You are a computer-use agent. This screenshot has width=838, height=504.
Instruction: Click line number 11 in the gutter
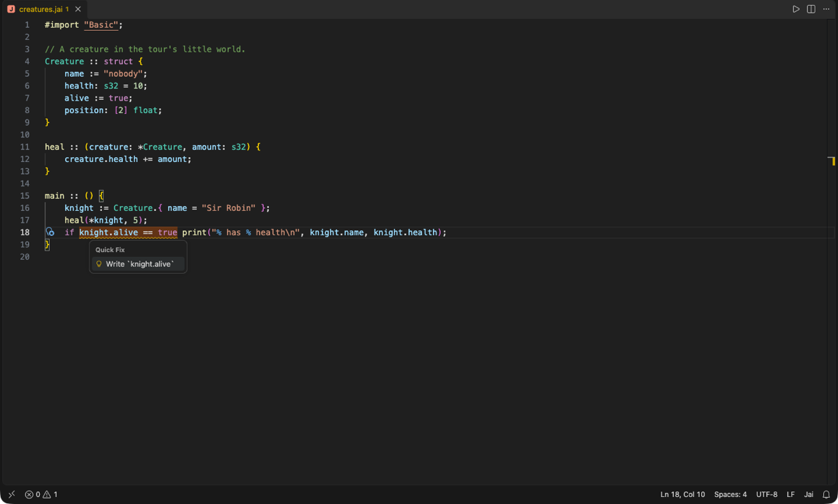point(25,147)
